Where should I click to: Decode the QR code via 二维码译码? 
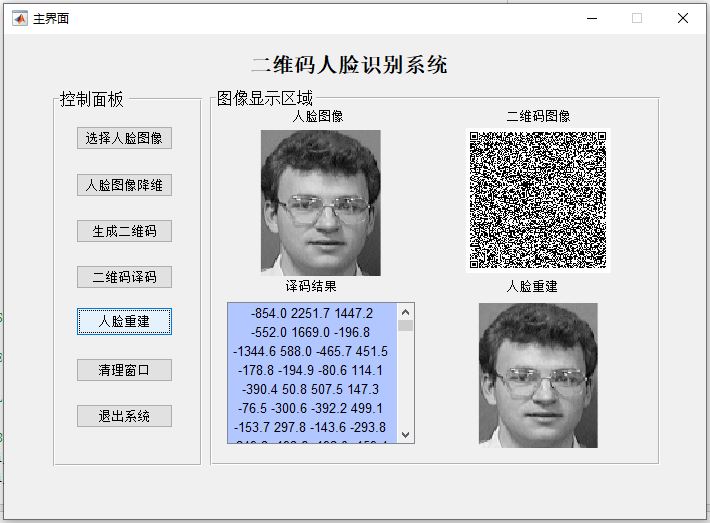click(124, 277)
